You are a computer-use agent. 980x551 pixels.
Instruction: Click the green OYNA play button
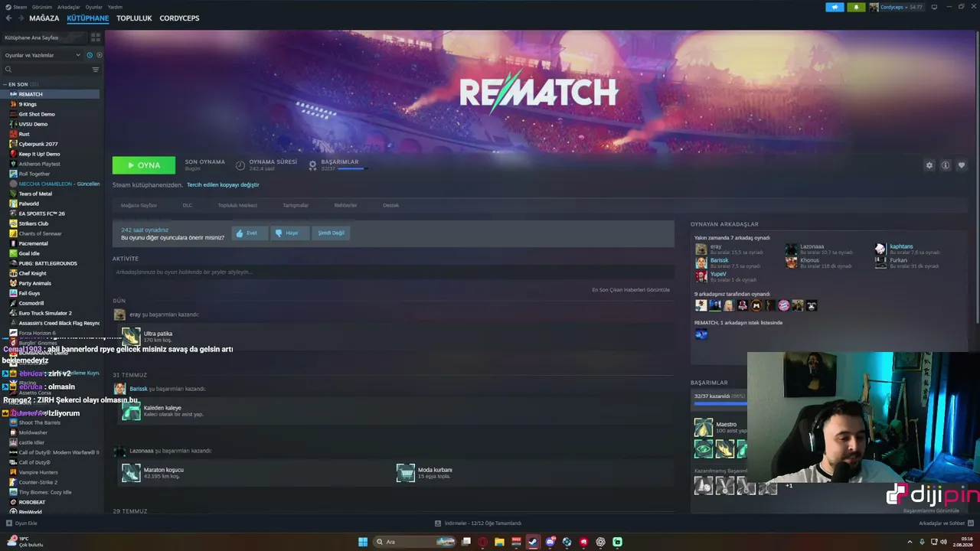click(144, 165)
